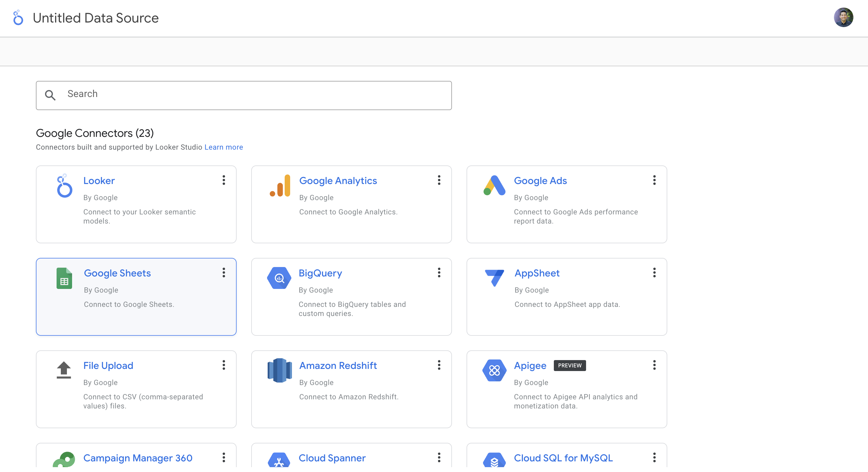Click the Apigee PREVIEW badge
868x472 pixels.
tap(570, 365)
